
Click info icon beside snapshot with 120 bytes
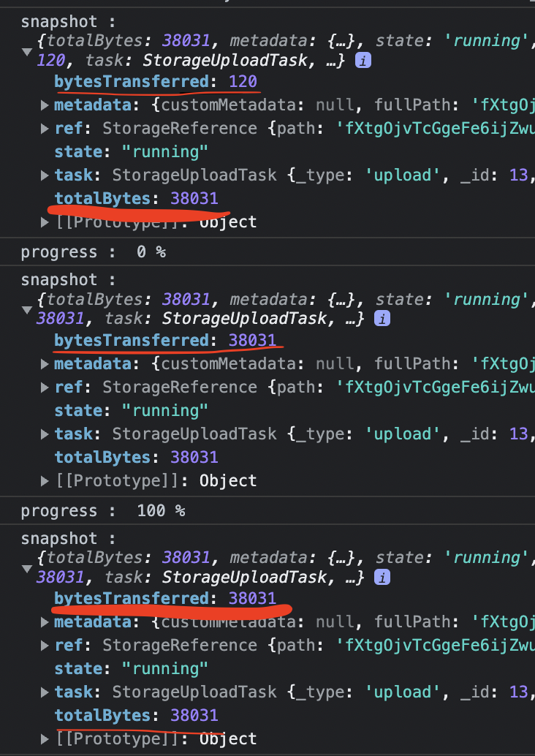pyautogui.click(x=363, y=60)
